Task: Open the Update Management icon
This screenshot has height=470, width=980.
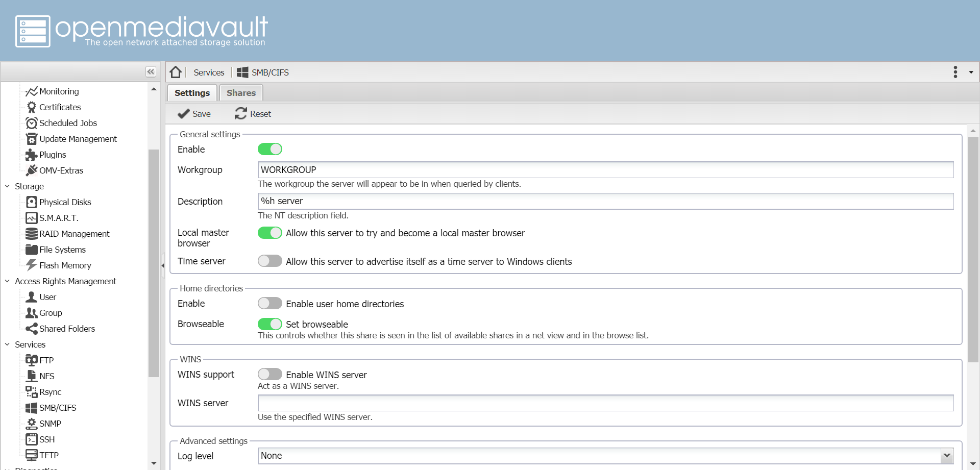Action: click(x=32, y=139)
